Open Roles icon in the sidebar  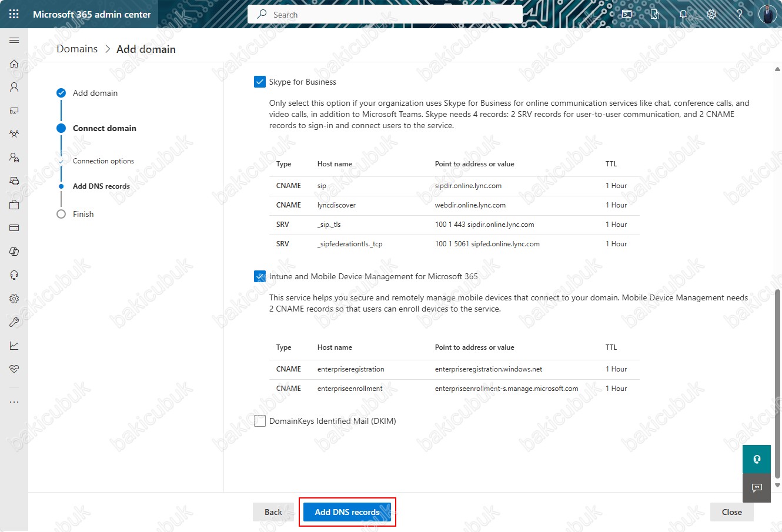14,158
